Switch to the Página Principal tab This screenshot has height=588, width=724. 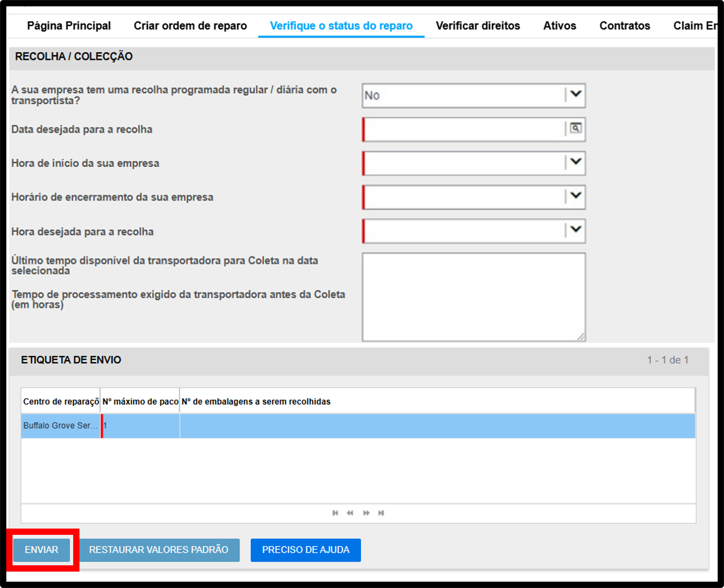point(69,26)
